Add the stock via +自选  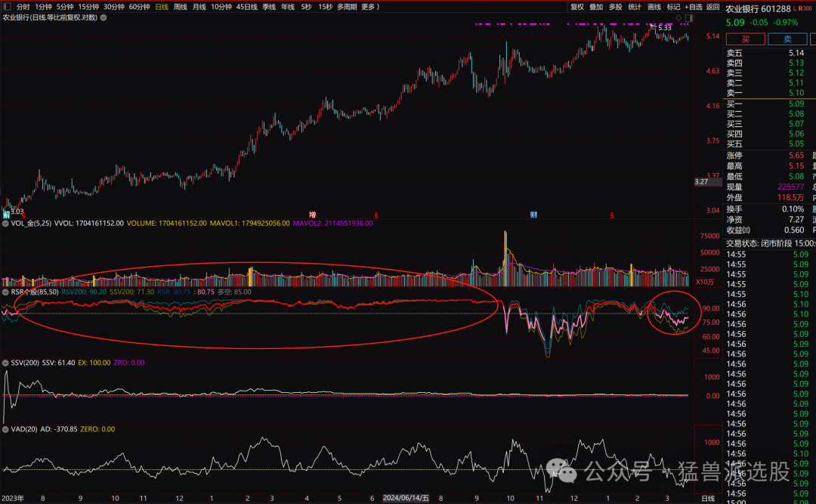tap(694, 7)
